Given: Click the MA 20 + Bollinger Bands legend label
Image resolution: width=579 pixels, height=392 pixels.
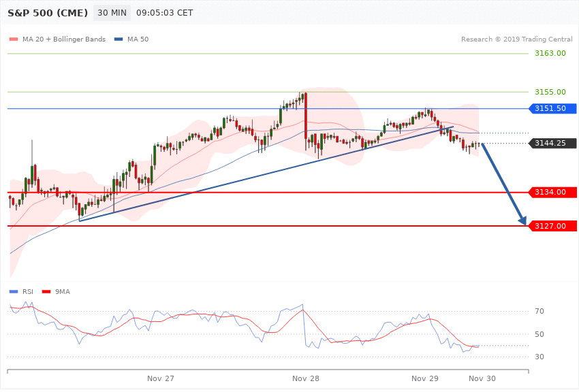Looking at the screenshot, I should [64, 39].
